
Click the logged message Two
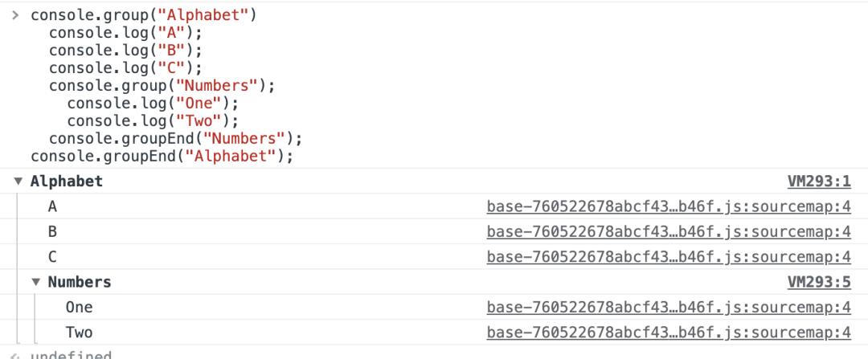[79, 332]
